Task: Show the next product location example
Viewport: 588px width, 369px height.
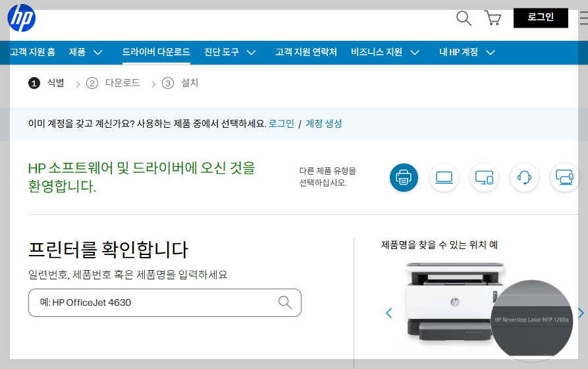Action: click(x=581, y=313)
